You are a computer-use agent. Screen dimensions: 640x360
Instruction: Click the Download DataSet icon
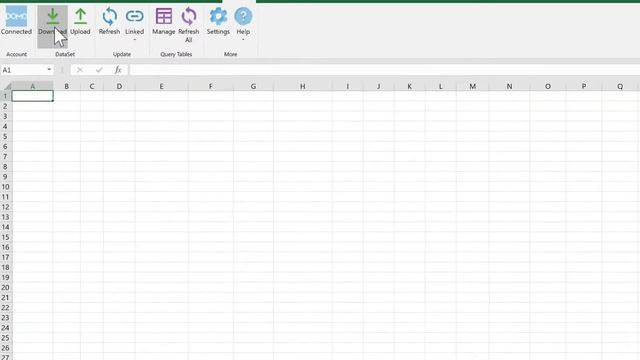click(52, 17)
